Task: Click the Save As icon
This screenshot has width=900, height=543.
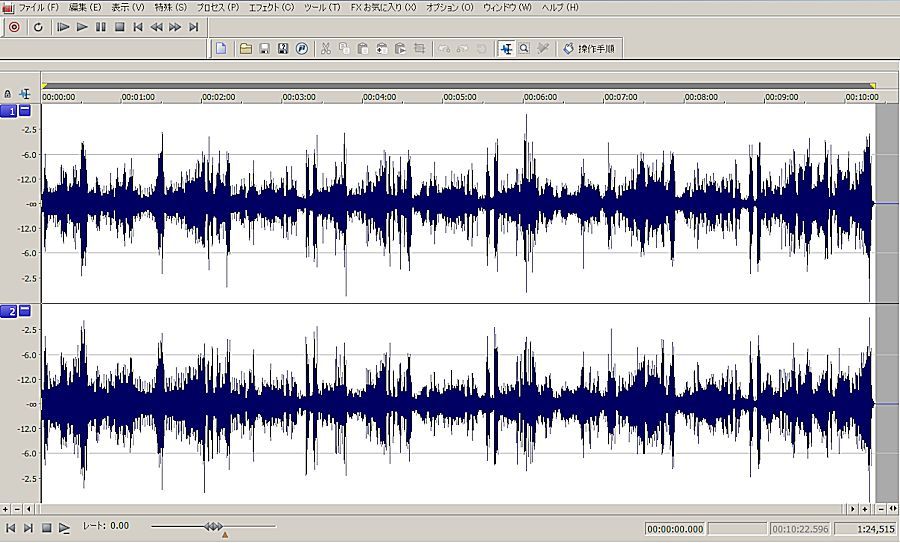Action: click(x=283, y=49)
